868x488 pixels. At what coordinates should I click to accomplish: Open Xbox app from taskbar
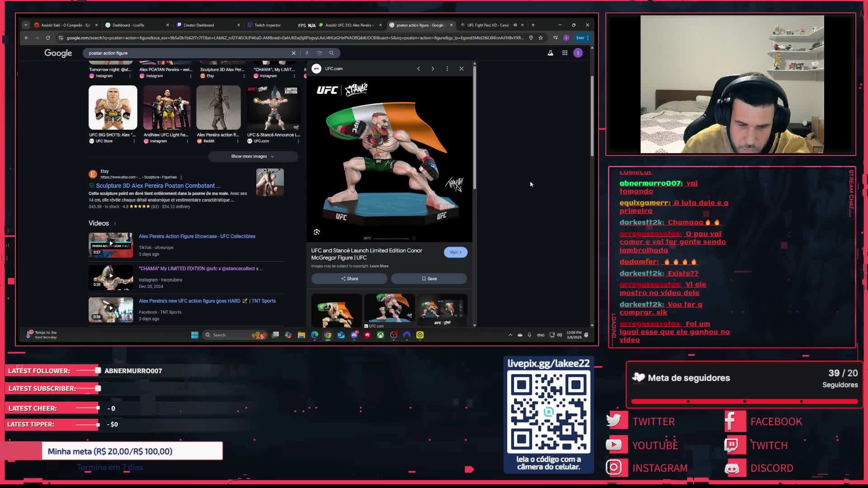coord(381,335)
